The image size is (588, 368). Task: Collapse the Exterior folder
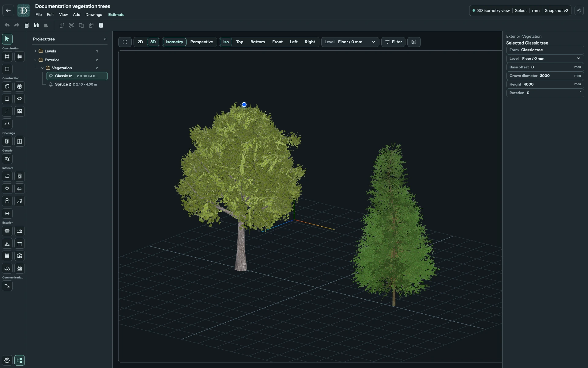[36, 60]
